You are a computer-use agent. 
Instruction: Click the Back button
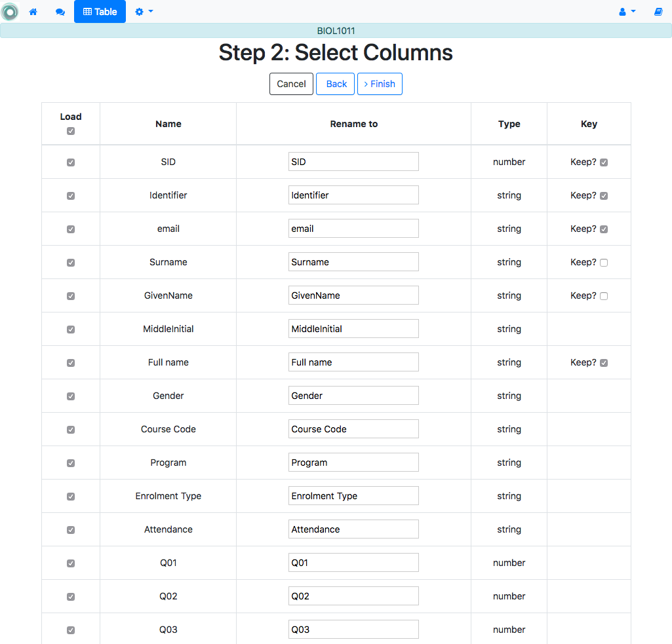(335, 84)
